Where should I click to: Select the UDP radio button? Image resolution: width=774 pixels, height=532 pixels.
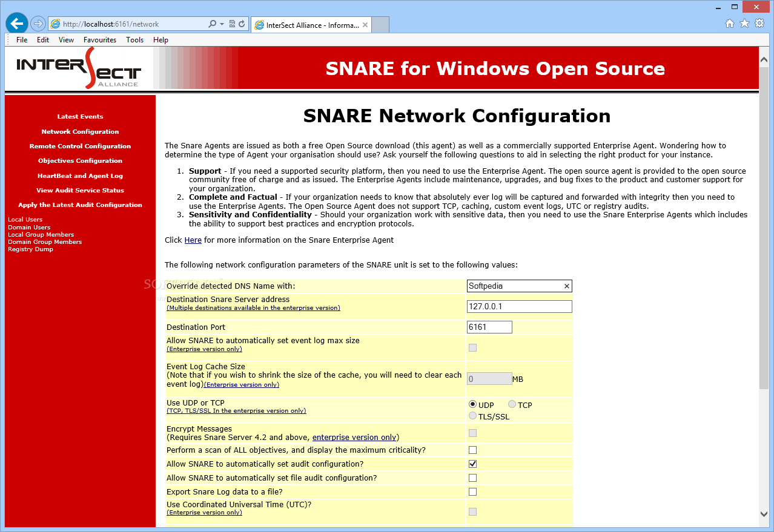tap(472, 404)
